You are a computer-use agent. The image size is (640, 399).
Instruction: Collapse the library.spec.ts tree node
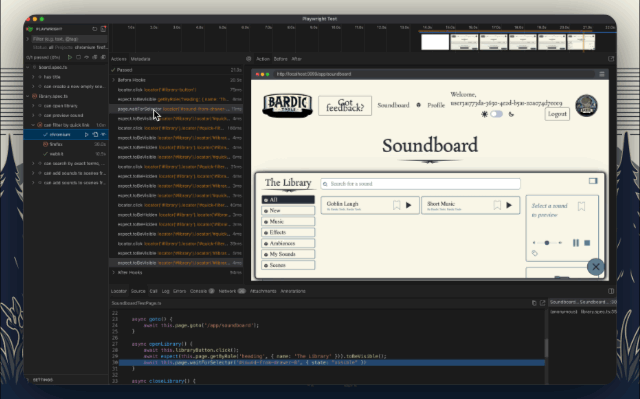tap(28, 96)
